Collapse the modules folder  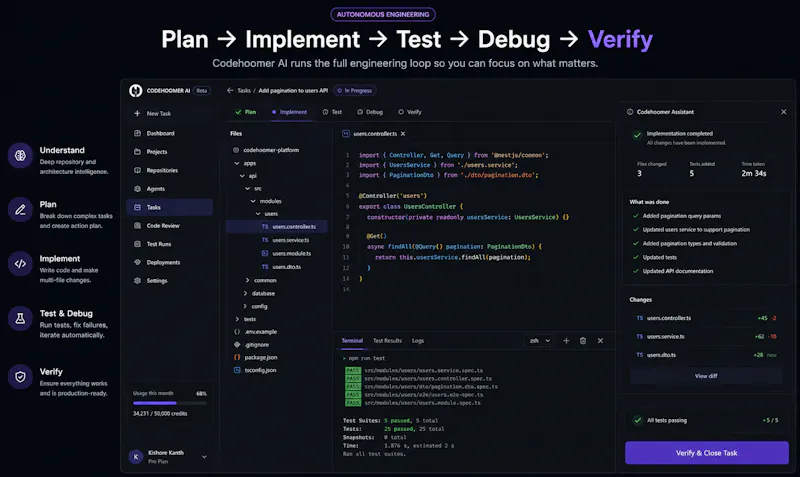pos(253,201)
